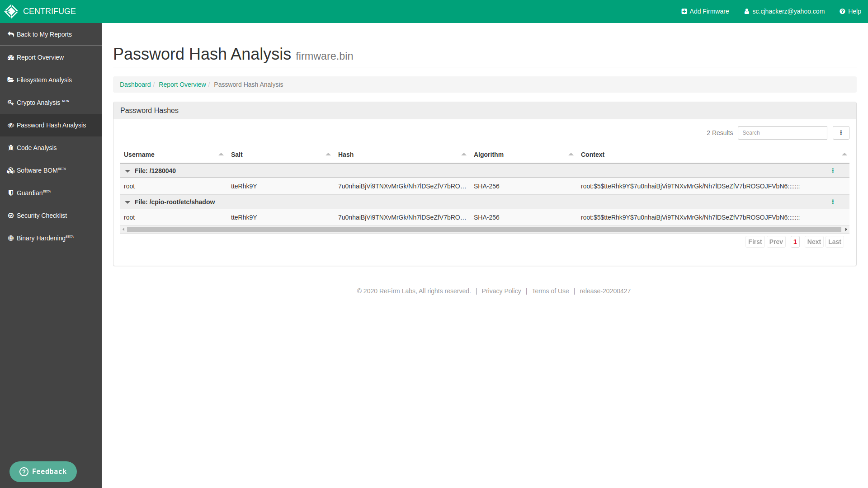Select page 1 in pagination
The image size is (868, 488).
pos(795,242)
